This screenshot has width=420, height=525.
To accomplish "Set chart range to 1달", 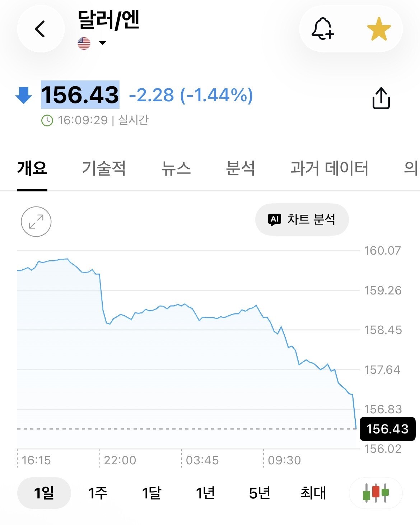I will click(x=151, y=493).
